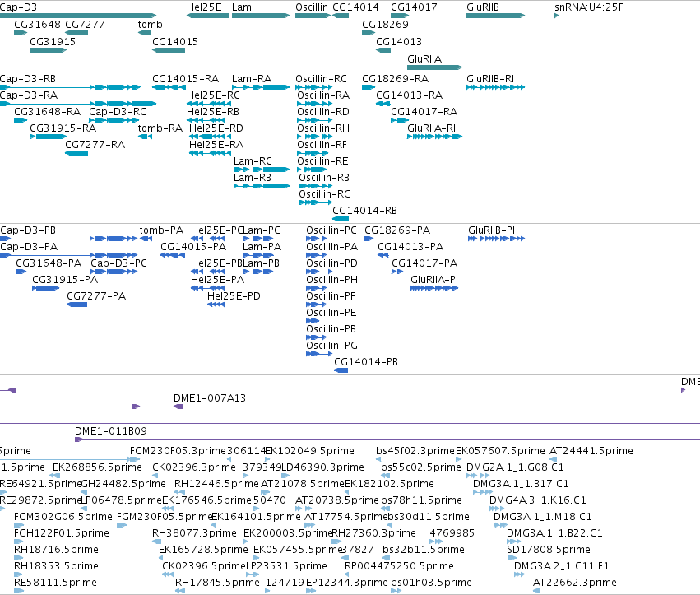Click the Oscillin gene label
The height and width of the screenshot is (595, 700).
312,7
